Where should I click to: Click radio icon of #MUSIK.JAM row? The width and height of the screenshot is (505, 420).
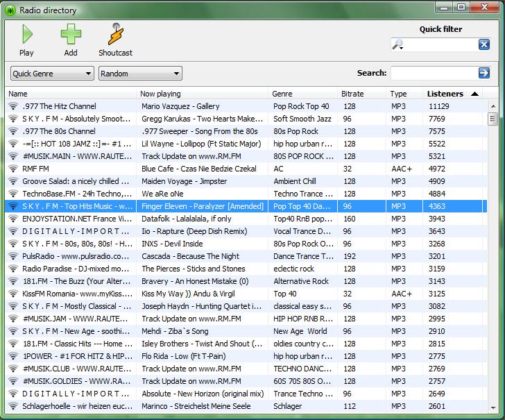click(13, 319)
